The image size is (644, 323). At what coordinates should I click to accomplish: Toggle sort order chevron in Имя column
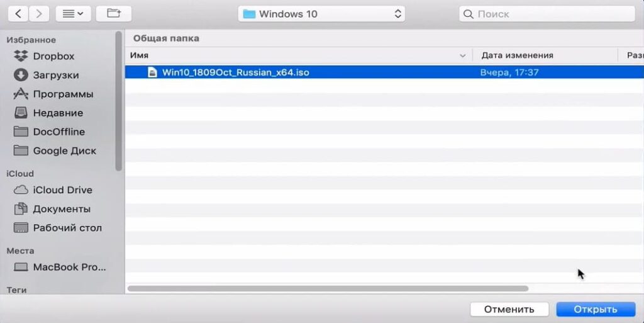point(462,55)
